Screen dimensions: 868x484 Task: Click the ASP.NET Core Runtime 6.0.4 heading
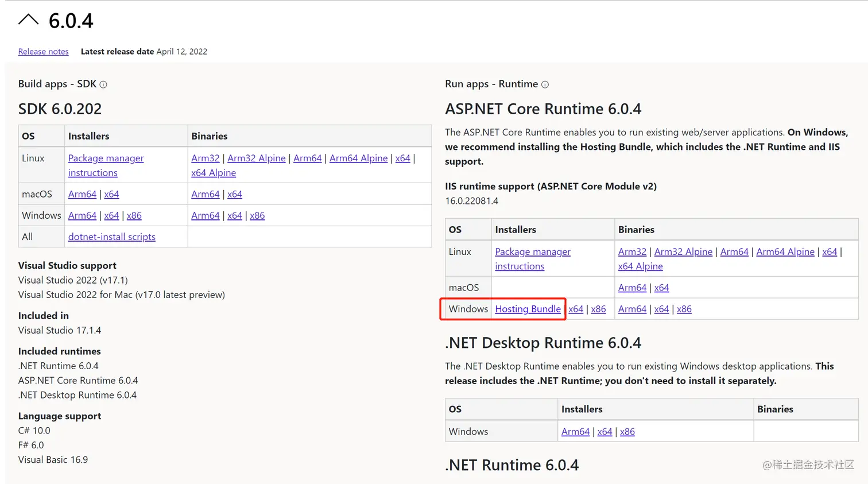point(543,109)
